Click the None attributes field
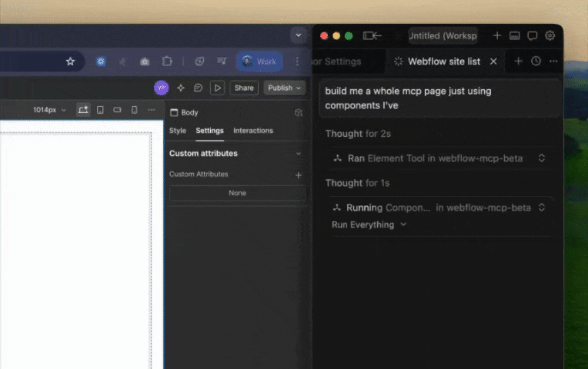Image resolution: width=588 pixels, height=369 pixels. coord(238,193)
